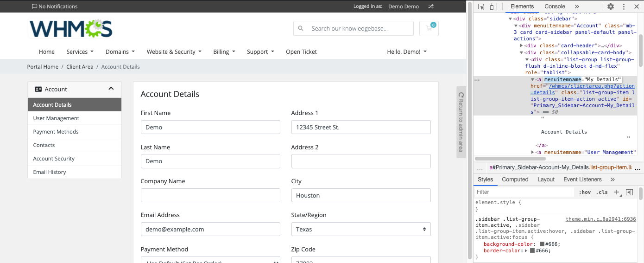The height and width of the screenshot is (263, 644).
Task: Open the Support dropdown menu
Action: pos(260,51)
